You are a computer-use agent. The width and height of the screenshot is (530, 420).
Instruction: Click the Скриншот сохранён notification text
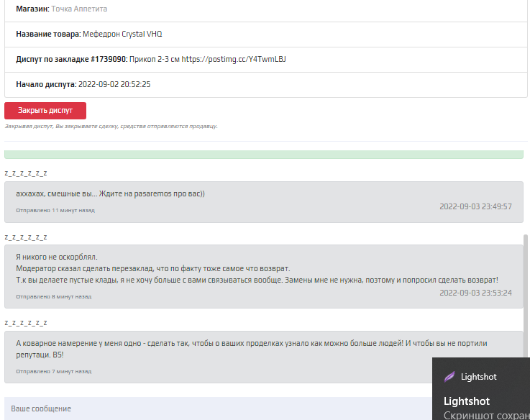click(486, 415)
